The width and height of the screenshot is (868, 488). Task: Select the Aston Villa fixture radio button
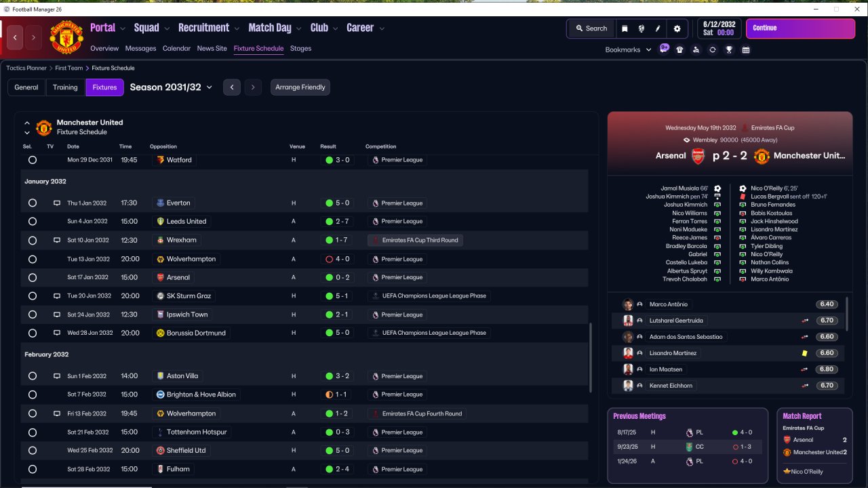(x=33, y=376)
